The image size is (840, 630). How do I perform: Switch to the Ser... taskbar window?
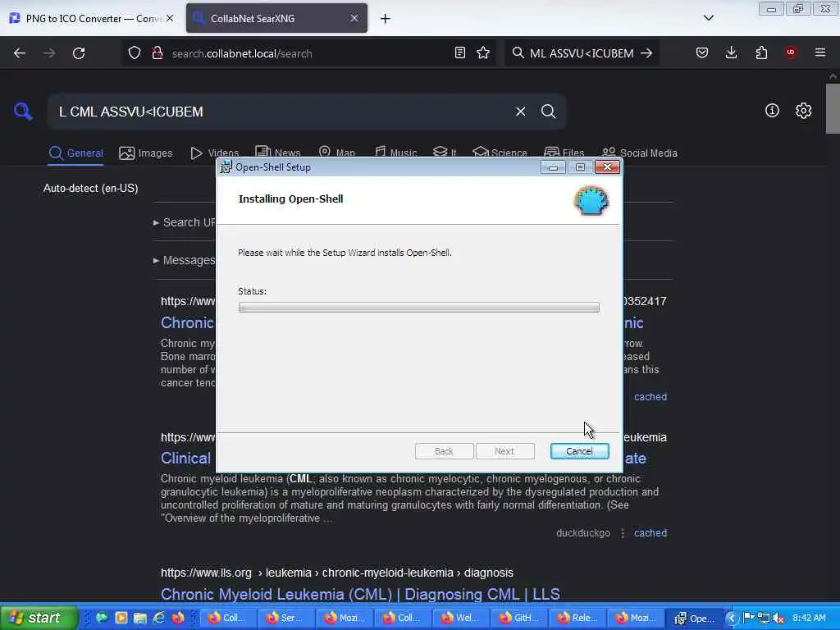[285, 618]
